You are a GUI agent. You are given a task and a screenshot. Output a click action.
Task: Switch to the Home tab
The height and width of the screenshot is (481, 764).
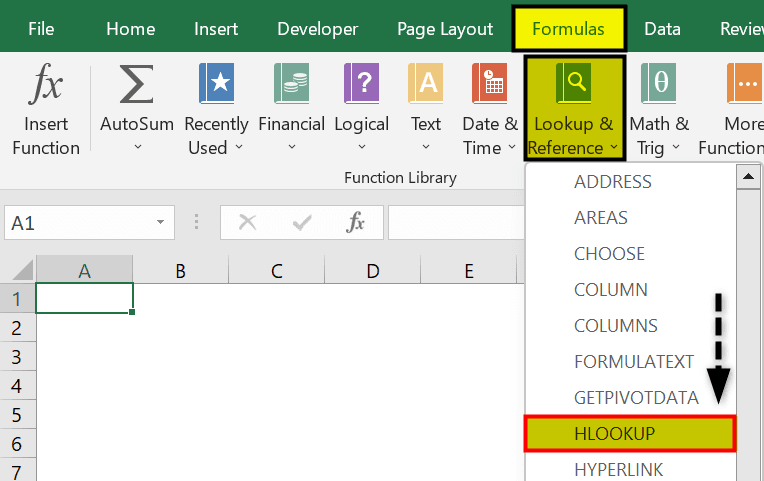tap(131, 29)
